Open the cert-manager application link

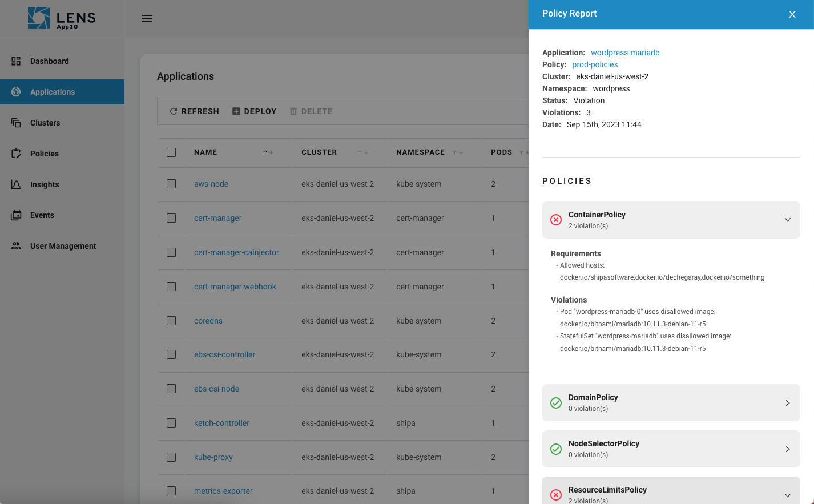pyautogui.click(x=218, y=218)
